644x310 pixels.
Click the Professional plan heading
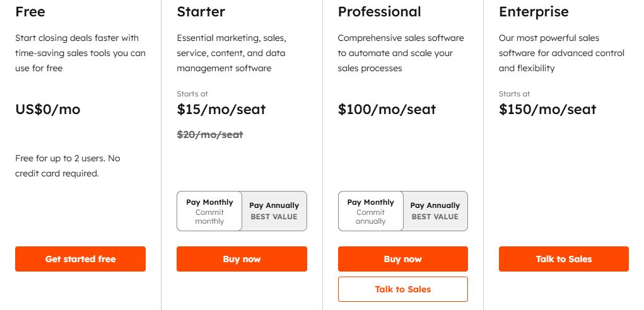tap(380, 12)
